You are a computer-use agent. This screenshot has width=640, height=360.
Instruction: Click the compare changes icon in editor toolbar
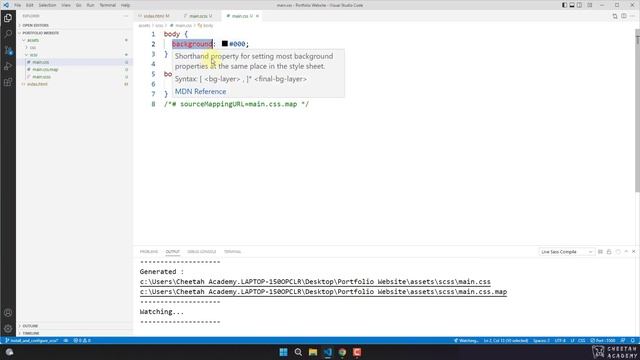615,16
